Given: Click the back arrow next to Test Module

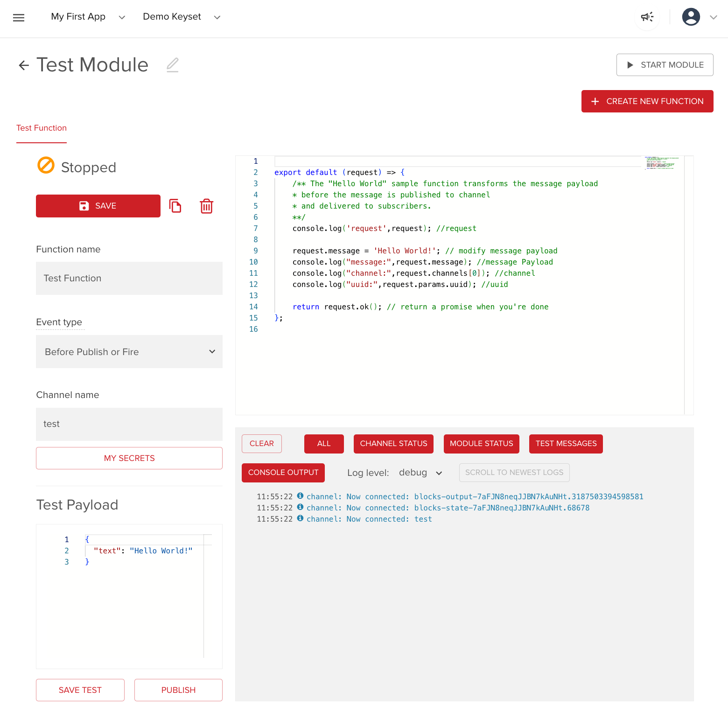Looking at the screenshot, I should coord(24,65).
